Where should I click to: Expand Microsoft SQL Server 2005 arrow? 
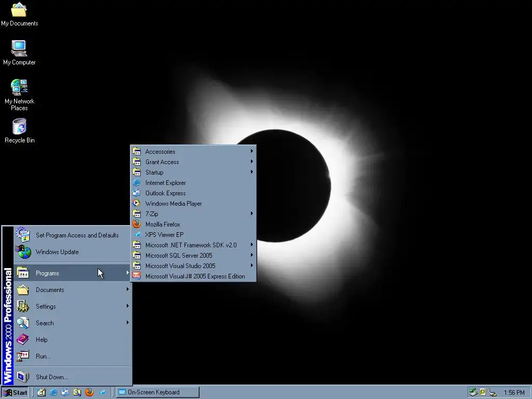252,255
